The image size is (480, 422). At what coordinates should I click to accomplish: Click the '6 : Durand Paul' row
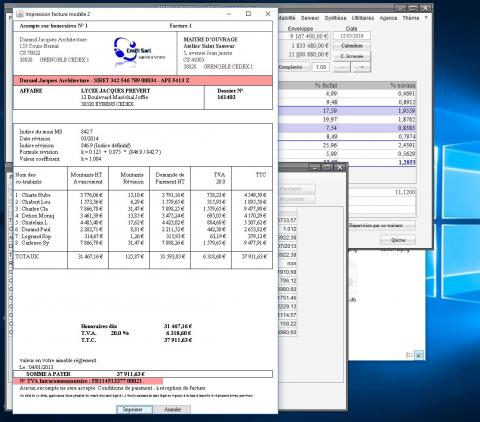[143, 229]
